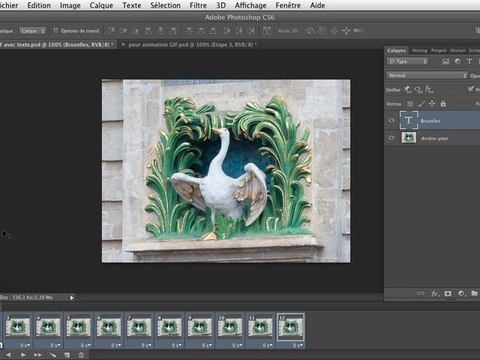
Task: Align right edges of layers
Action: click(173, 31)
